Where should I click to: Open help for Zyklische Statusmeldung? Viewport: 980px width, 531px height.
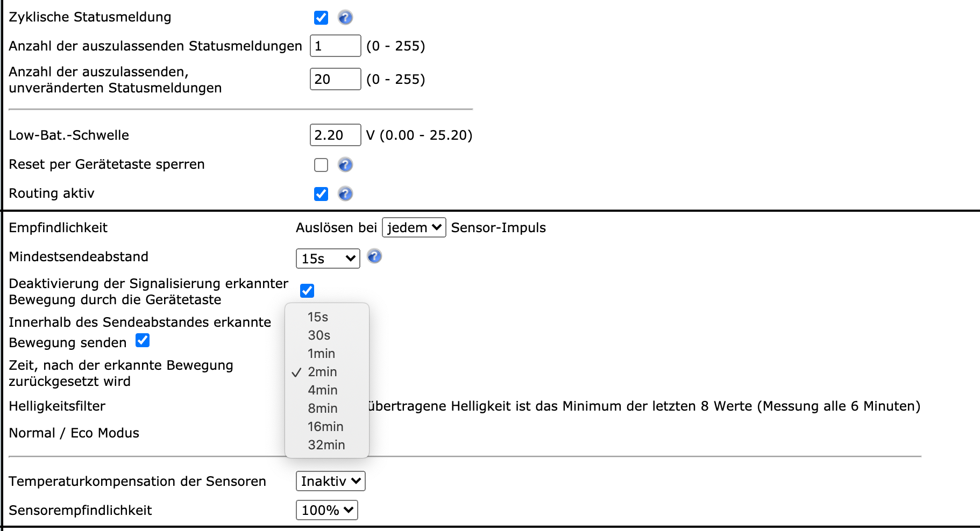tap(345, 18)
